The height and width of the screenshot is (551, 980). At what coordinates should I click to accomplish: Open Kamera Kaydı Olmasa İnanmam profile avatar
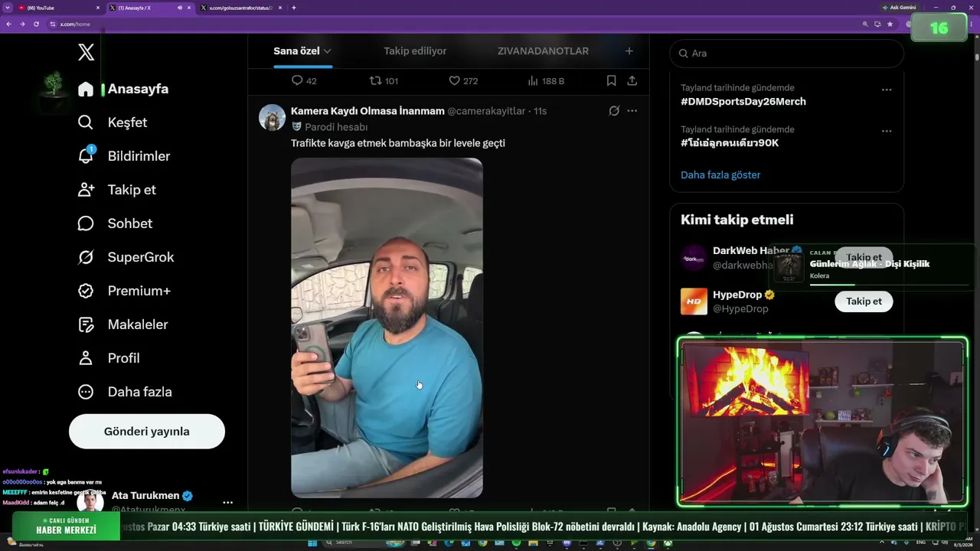click(273, 118)
